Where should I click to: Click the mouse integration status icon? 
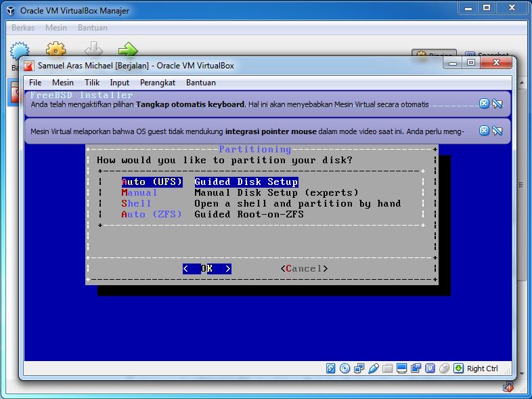coord(444,368)
